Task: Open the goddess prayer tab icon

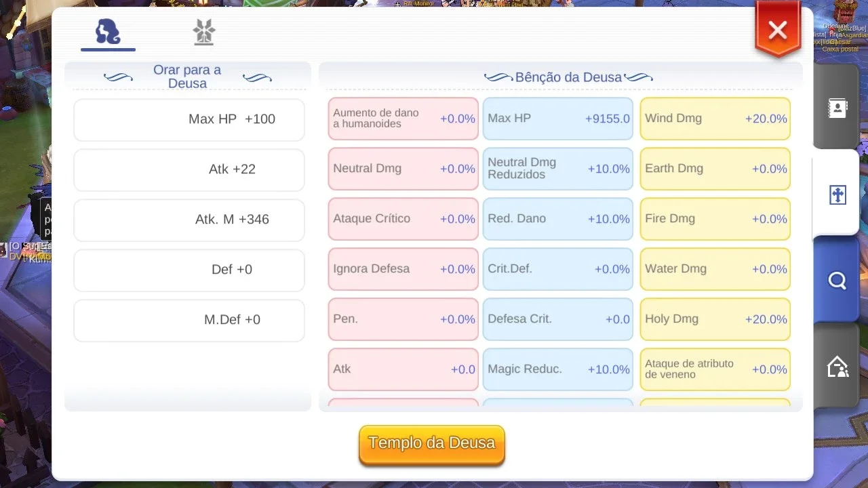Action: tap(108, 32)
